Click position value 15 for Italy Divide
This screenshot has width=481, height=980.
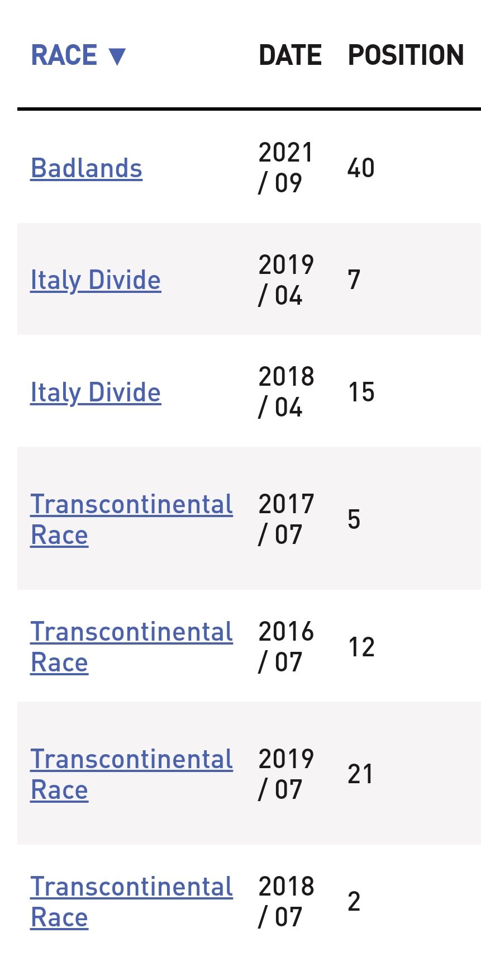(361, 392)
